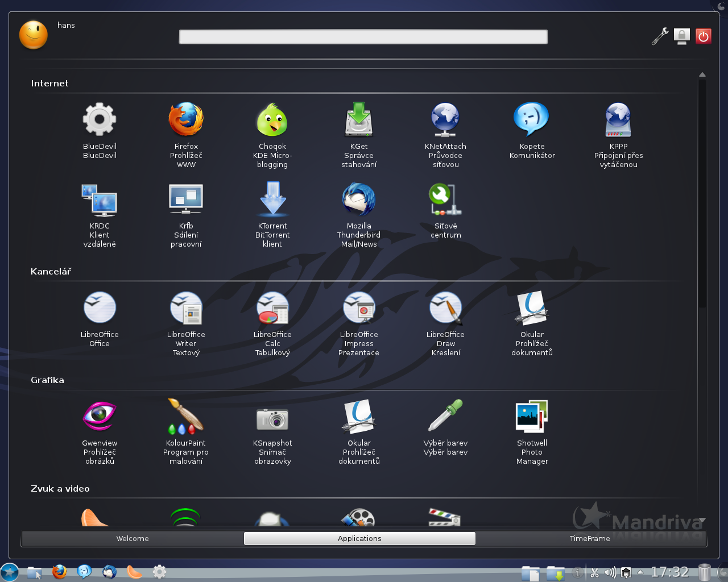Click the search input field at top
The height and width of the screenshot is (582, 728).
[363, 37]
